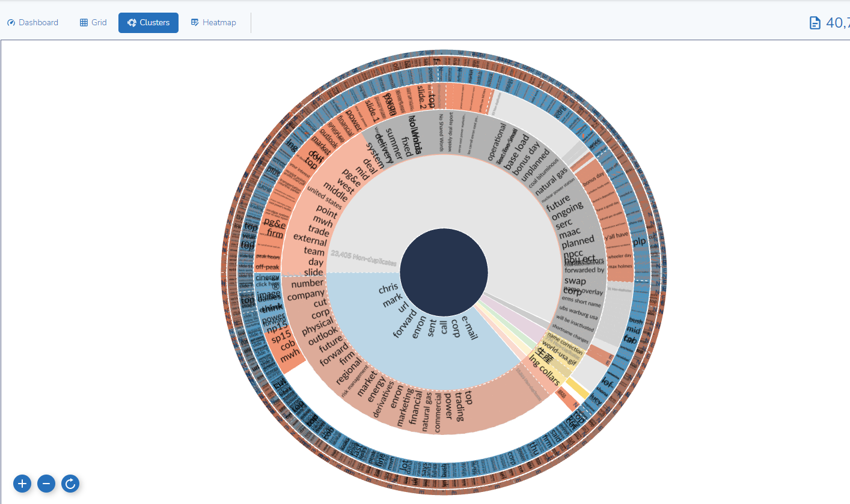Click the Heatmap tab icon
This screenshot has height=504, width=850.
[195, 23]
